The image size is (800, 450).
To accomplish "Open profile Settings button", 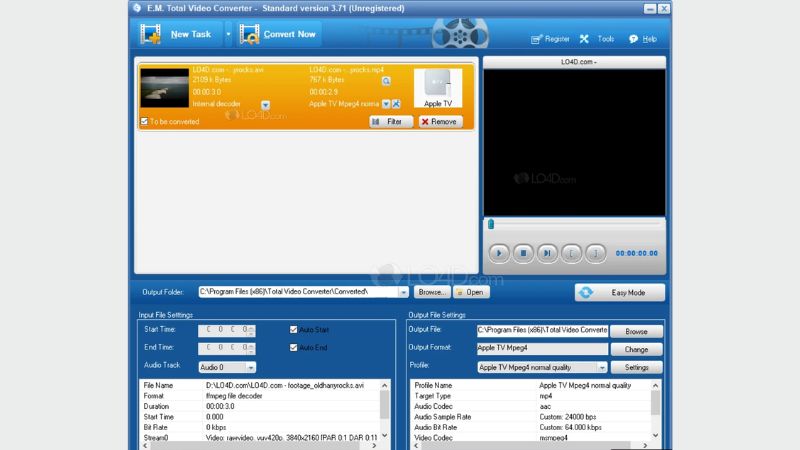I will click(x=636, y=367).
